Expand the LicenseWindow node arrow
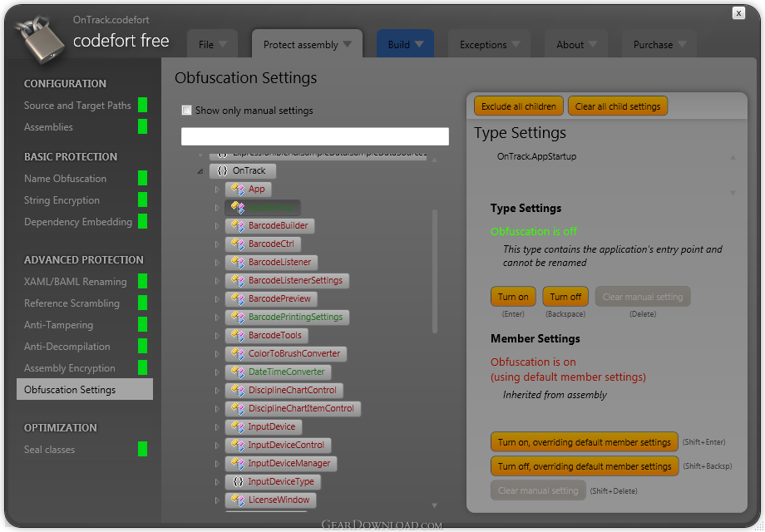The image size is (765, 532). click(217, 500)
